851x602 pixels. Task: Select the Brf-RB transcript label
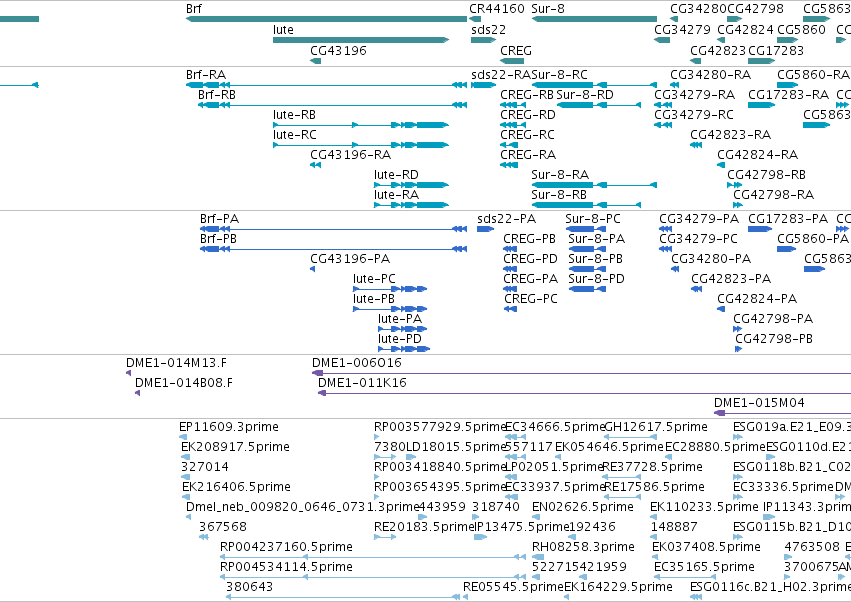click(217, 94)
